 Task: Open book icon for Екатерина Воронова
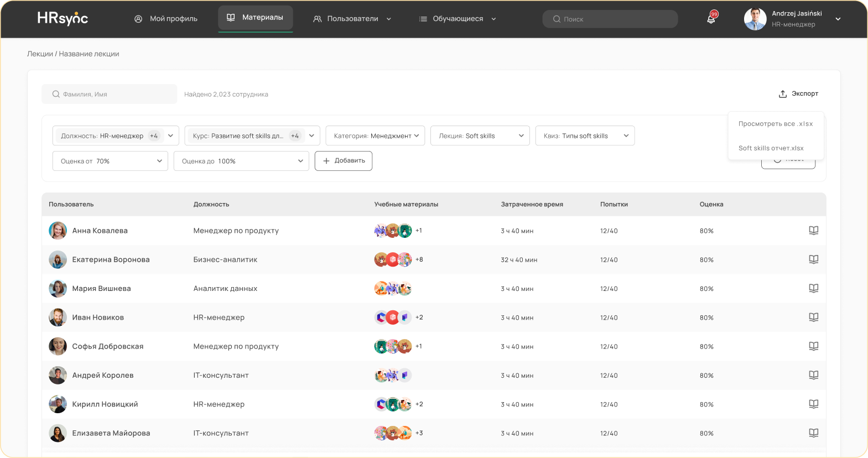(813, 259)
